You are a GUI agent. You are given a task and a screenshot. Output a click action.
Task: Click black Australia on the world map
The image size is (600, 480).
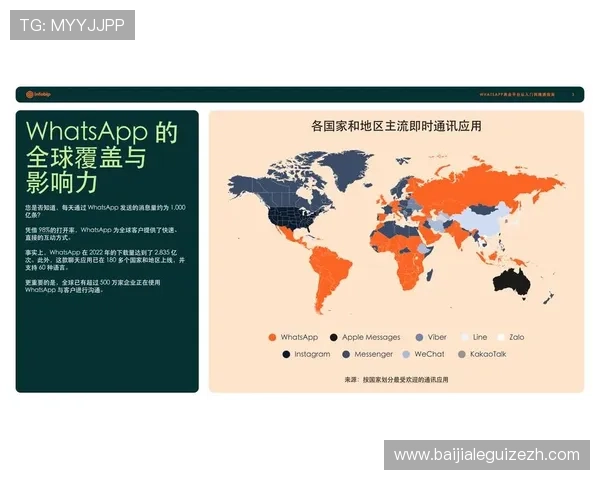click(x=512, y=282)
